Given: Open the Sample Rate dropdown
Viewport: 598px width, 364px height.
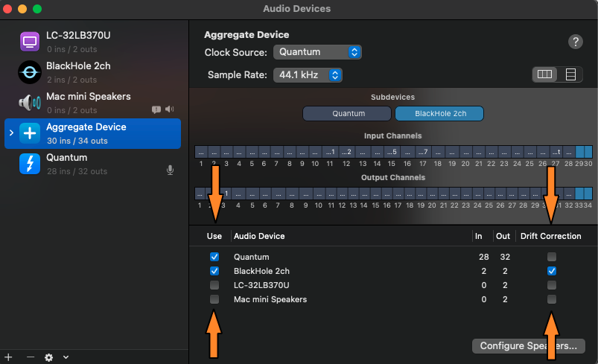Looking at the screenshot, I should coord(308,75).
